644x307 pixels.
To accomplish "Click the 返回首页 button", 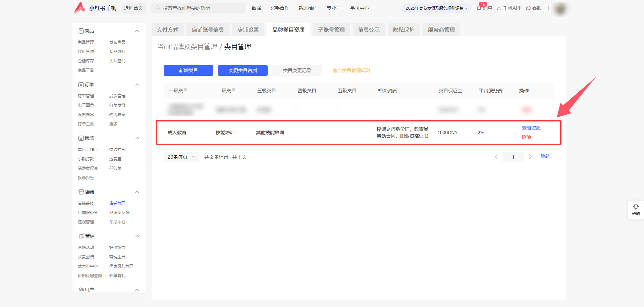I will [133, 8].
